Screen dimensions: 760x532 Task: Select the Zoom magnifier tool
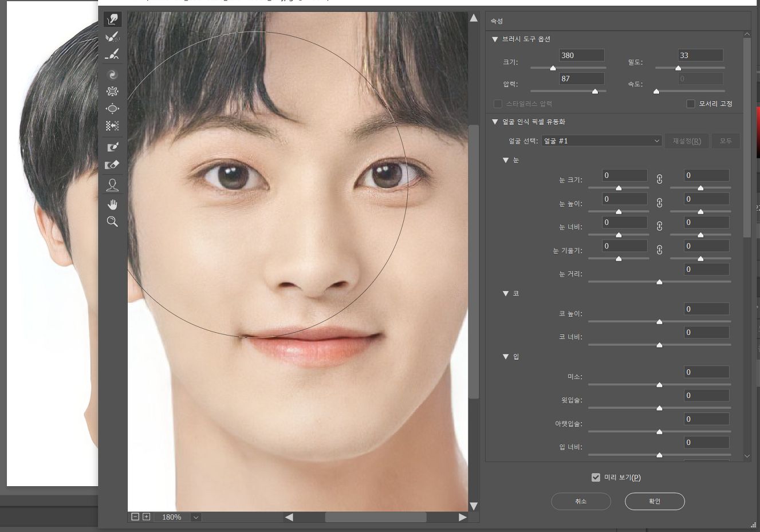[x=112, y=222]
